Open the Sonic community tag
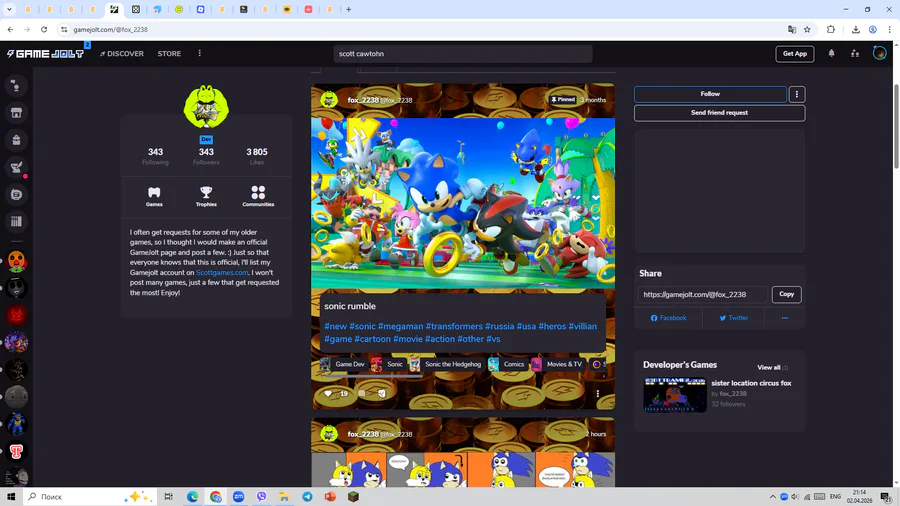 point(388,364)
